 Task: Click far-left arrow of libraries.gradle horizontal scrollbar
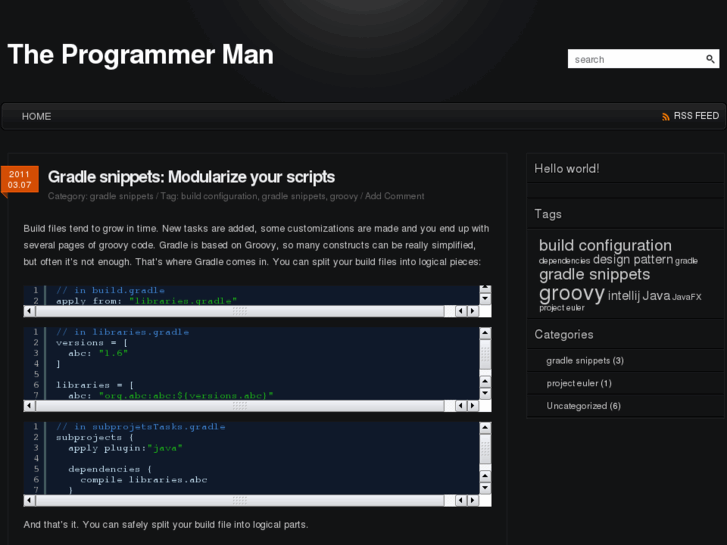point(29,405)
